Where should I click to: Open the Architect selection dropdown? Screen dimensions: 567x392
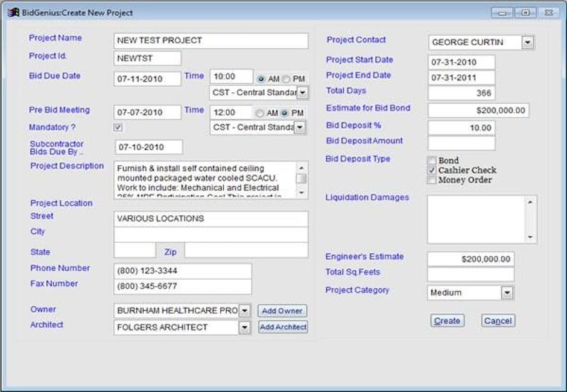[244, 326]
